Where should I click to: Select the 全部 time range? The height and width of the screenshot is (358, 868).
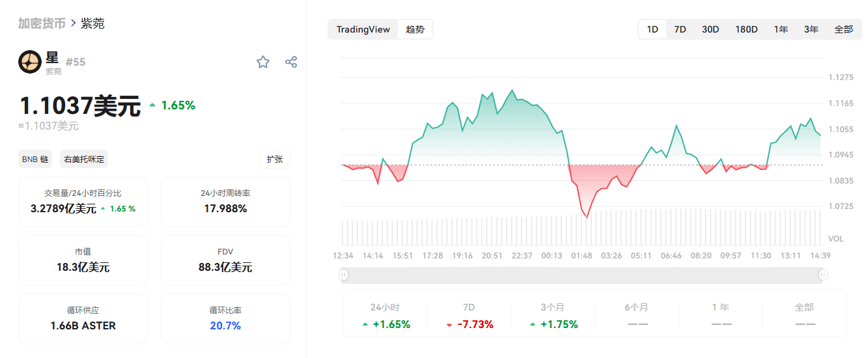pos(843,29)
